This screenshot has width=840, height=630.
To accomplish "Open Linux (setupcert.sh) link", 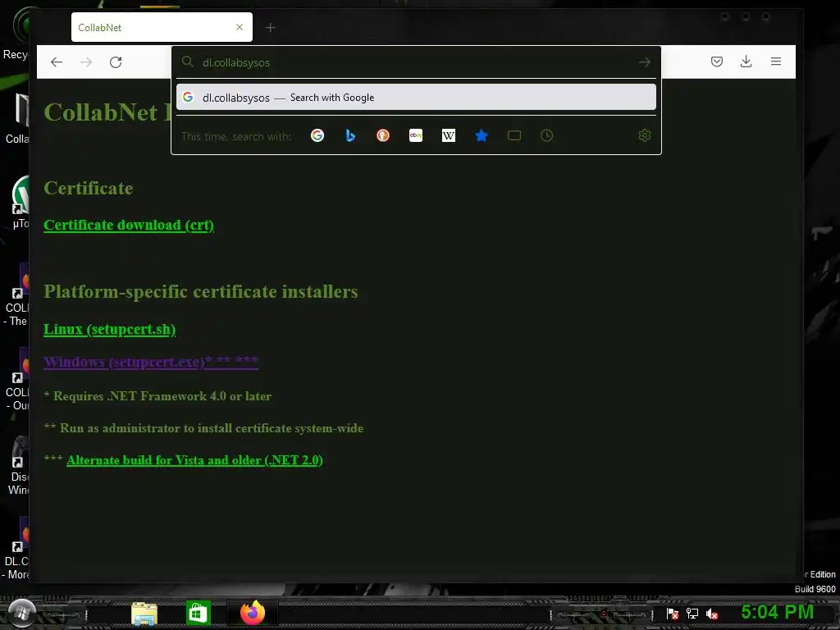I will click(109, 329).
